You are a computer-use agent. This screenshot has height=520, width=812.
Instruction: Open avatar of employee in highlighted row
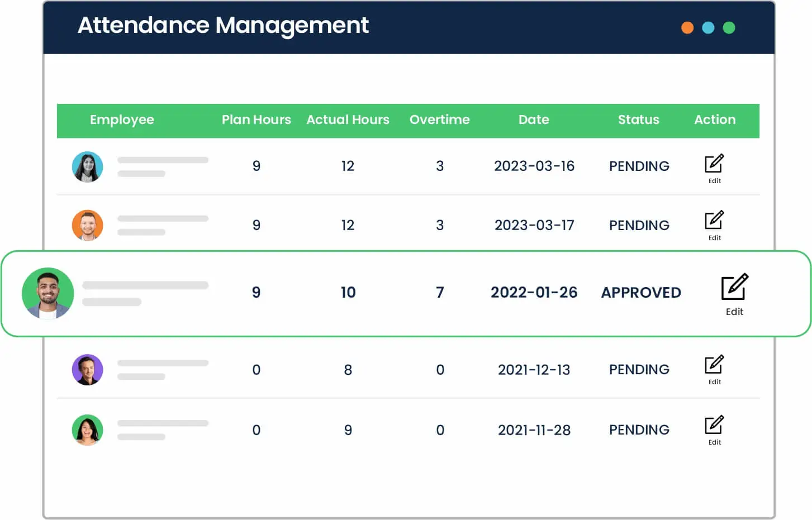click(48, 293)
